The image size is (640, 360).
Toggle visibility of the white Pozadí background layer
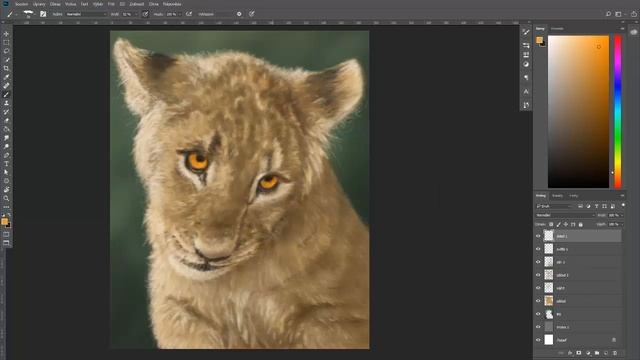538,340
